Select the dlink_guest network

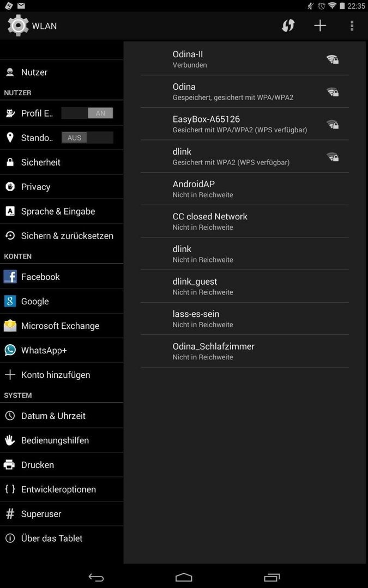244,286
